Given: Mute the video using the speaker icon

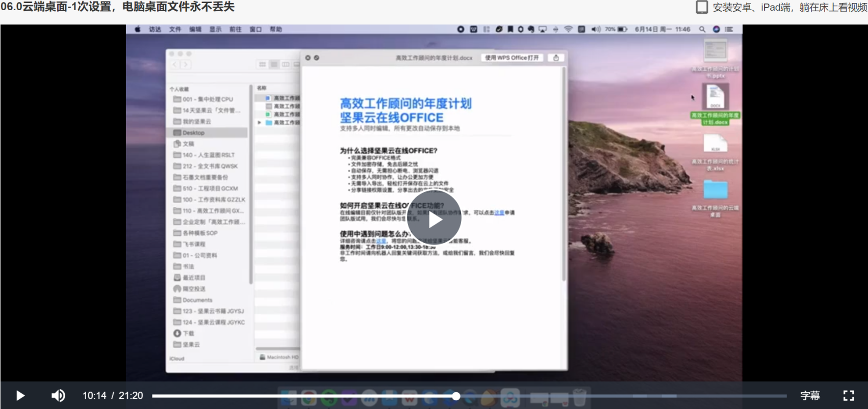Looking at the screenshot, I should 58,396.
